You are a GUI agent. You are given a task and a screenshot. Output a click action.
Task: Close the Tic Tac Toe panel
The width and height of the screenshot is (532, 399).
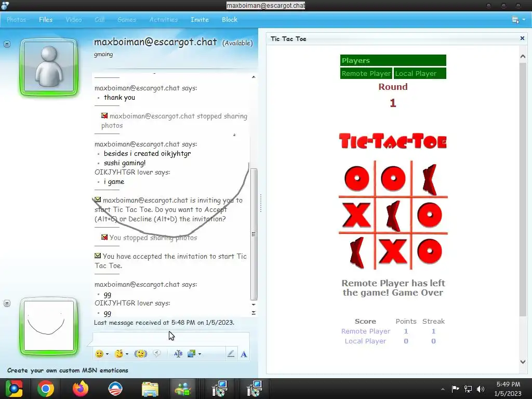[522, 38]
